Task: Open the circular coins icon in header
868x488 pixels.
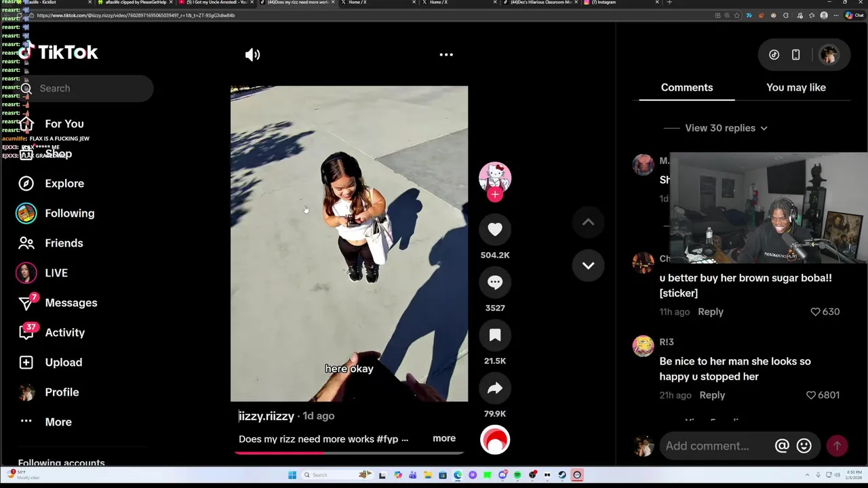Action: point(774,55)
